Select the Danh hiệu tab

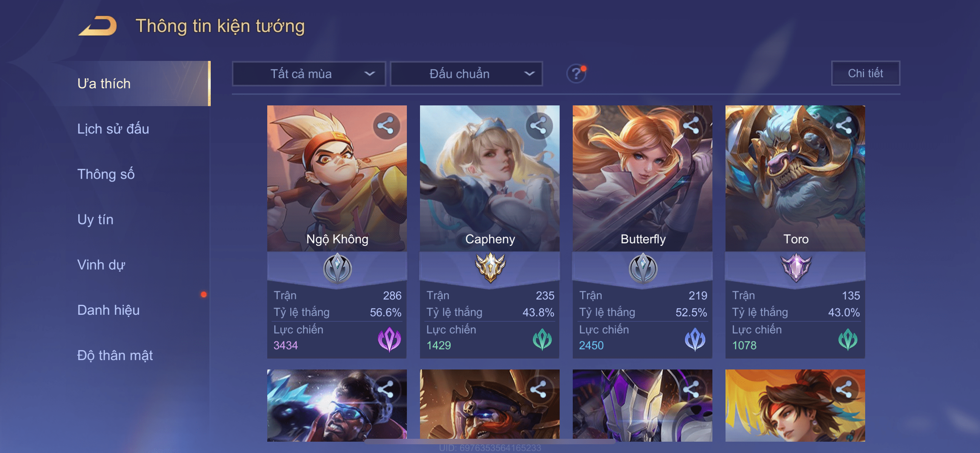(108, 310)
